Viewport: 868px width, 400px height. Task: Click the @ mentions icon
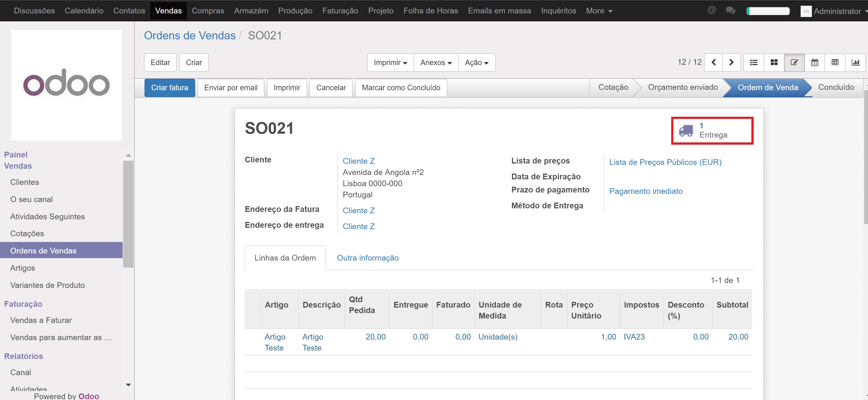click(711, 10)
